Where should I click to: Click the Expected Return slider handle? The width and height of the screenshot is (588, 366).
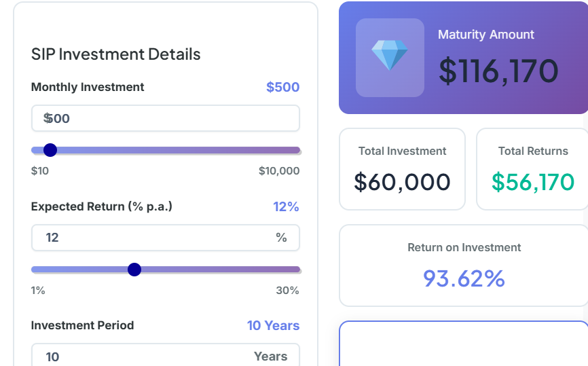[x=134, y=270]
